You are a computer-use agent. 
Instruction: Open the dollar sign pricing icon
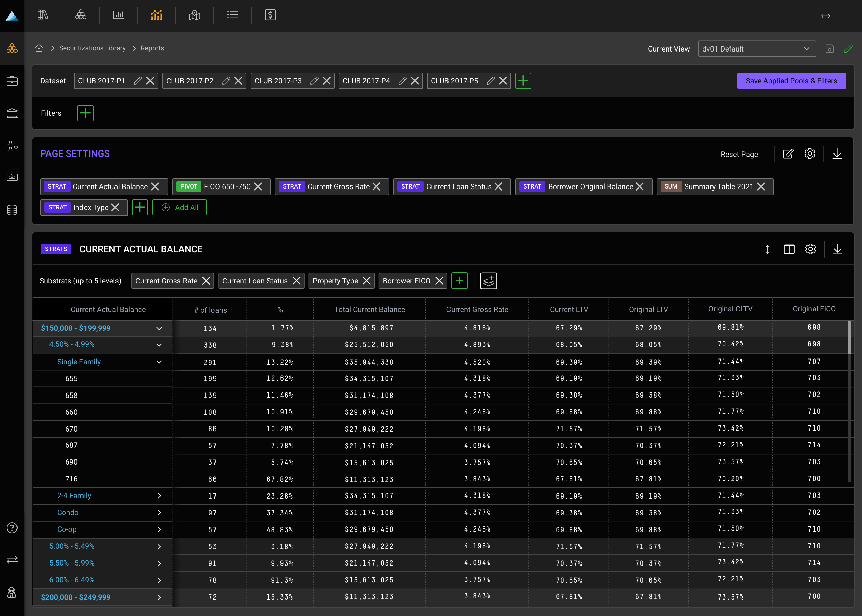[x=270, y=15]
